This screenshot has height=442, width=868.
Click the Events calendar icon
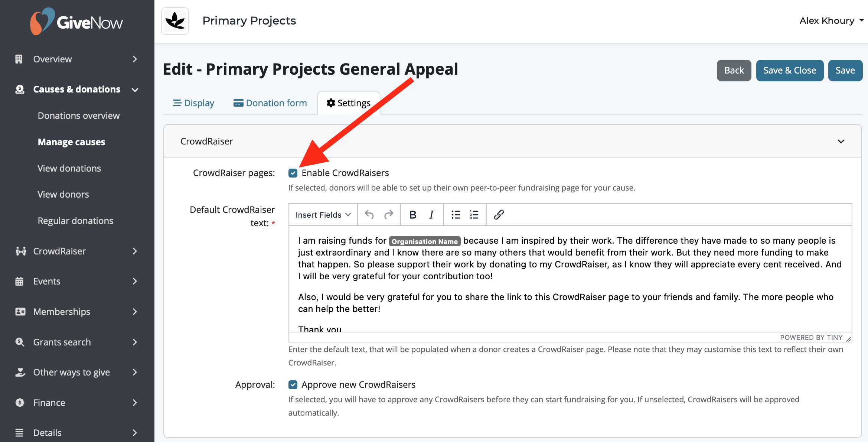click(19, 281)
